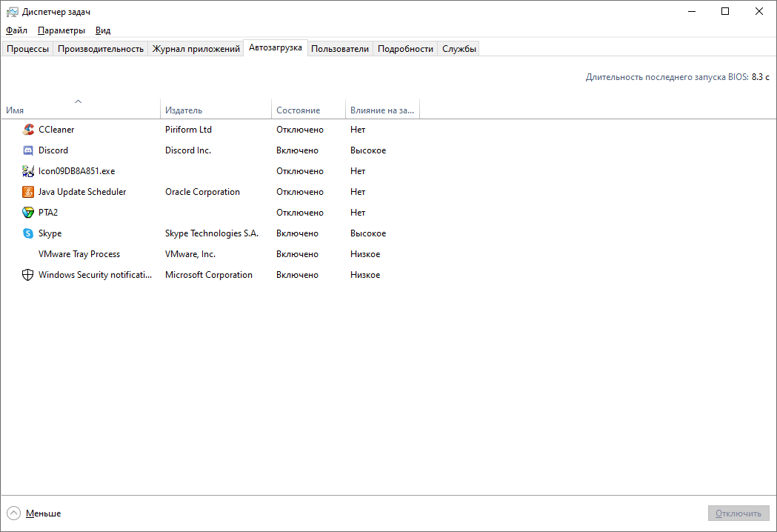The image size is (777, 532).
Task: Open the Параметры menu
Action: [61, 30]
